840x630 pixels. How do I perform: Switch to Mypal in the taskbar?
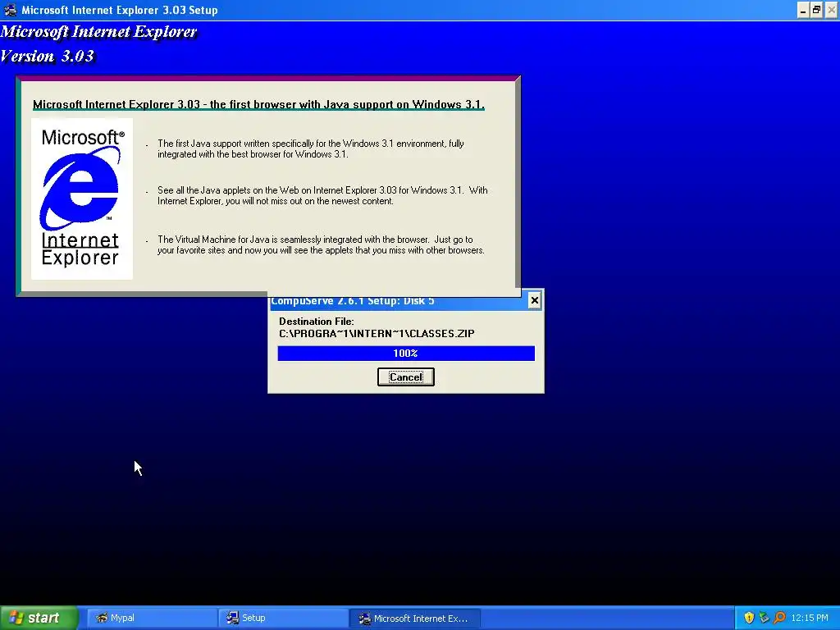tap(152, 618)
